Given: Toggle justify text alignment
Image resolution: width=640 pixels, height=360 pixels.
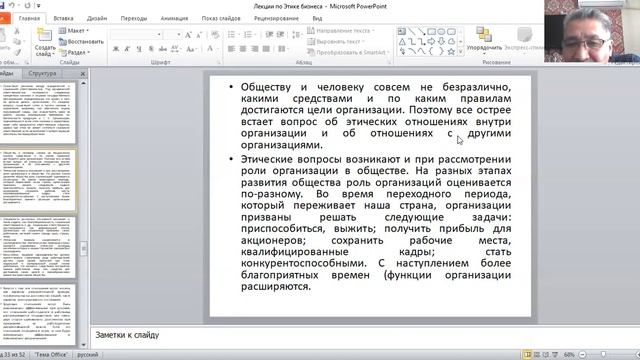Looking at the screenshot, I should pos(267,49).
